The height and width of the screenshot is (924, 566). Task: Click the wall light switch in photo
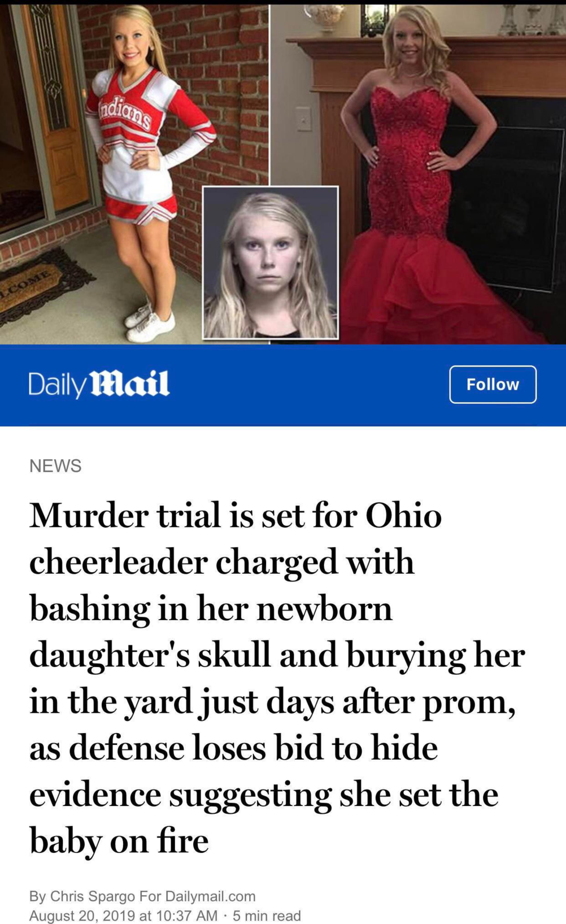point(304,119)
